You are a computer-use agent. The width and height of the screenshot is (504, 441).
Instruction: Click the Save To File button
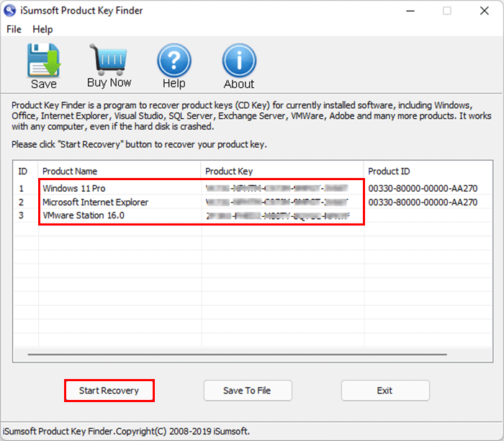pos(248,391)
